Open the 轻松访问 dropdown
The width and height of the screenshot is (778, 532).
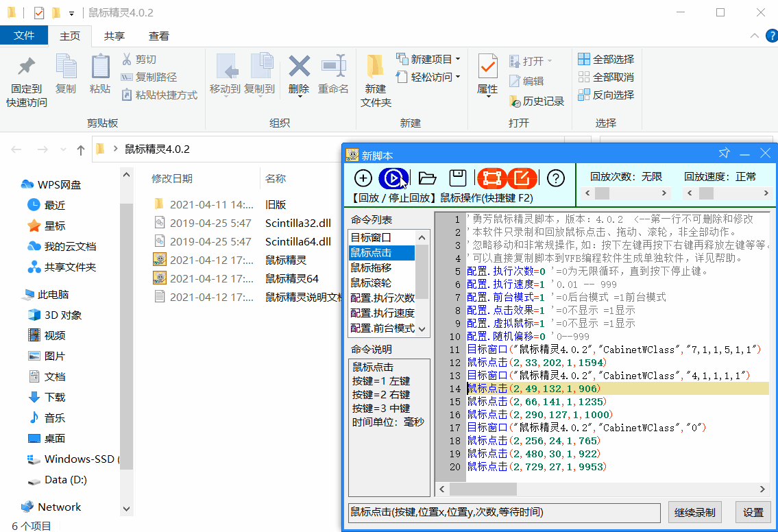point(457,76)
